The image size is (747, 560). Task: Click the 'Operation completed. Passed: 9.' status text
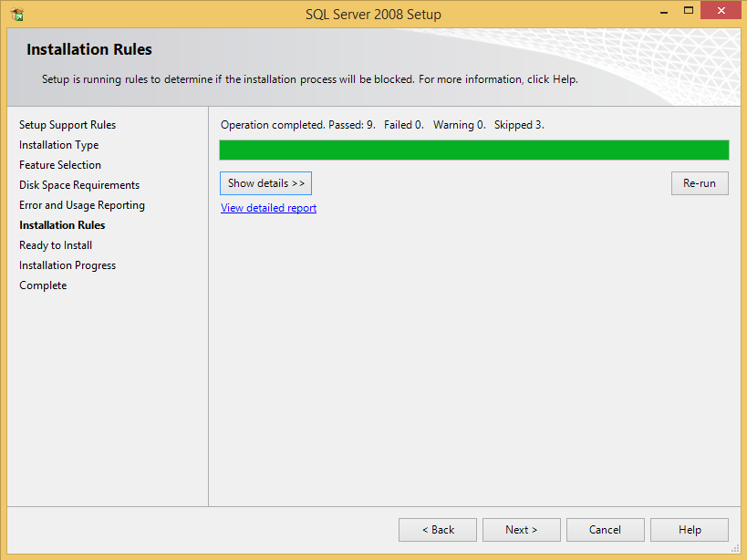[x=298, y=125]
